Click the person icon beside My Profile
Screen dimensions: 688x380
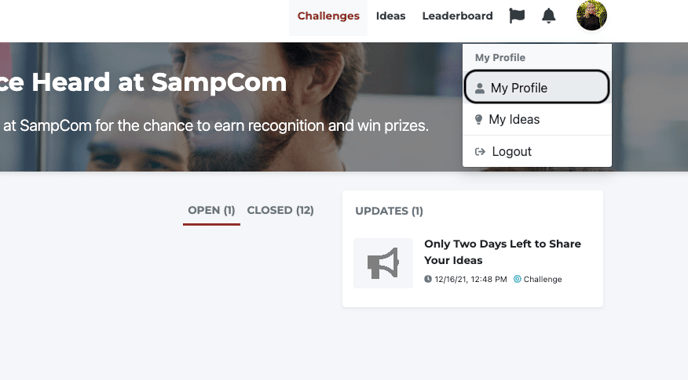pyautogui.click(x=480, y=88)
